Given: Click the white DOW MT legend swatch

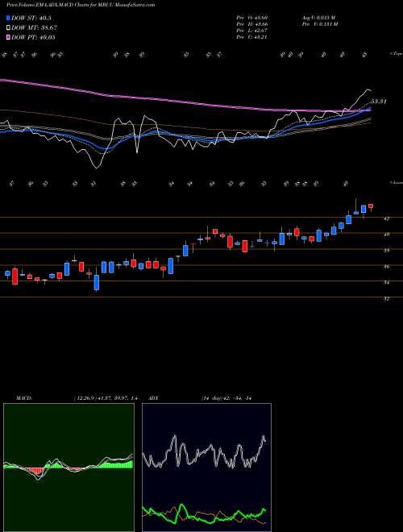Looking at the screenshot, I should pos(9,28).
